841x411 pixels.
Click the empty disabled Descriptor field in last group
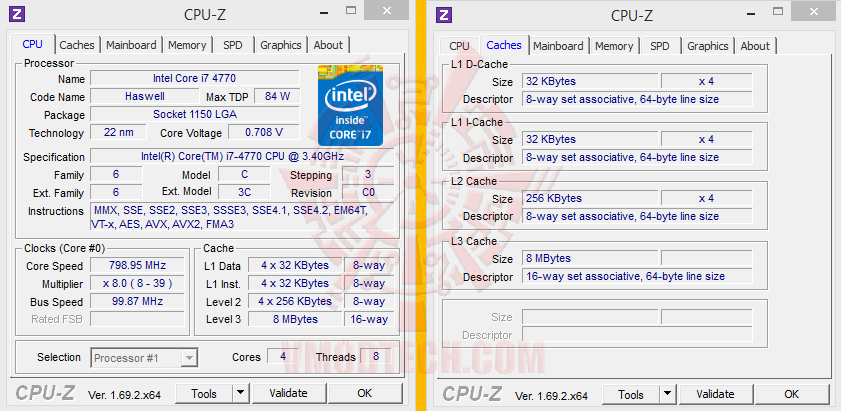pyautogui.click(x=637, y=335)
